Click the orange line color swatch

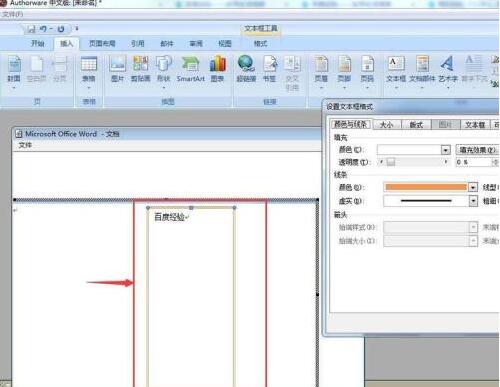coord(426,187)
